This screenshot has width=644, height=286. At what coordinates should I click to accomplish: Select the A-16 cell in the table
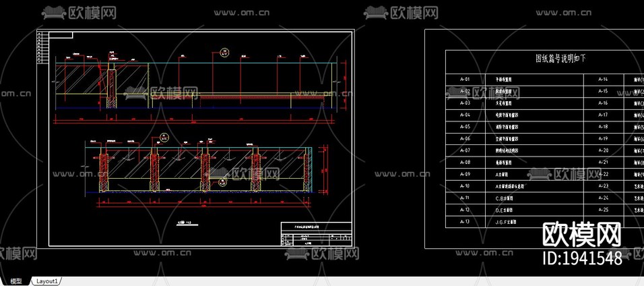point(604,103)
